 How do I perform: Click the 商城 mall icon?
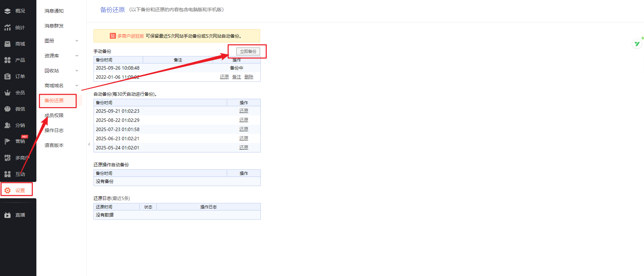pyautogui.click(x=7, y=44)
